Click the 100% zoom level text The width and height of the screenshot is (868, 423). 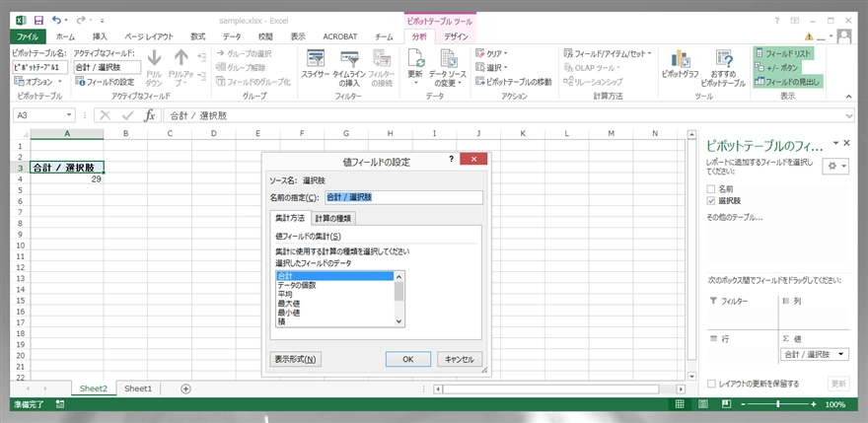pos(834,404)
